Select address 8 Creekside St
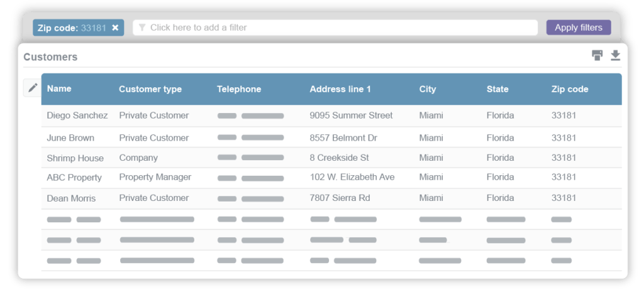Screen dimensions: 644x292 coord(339,158)
